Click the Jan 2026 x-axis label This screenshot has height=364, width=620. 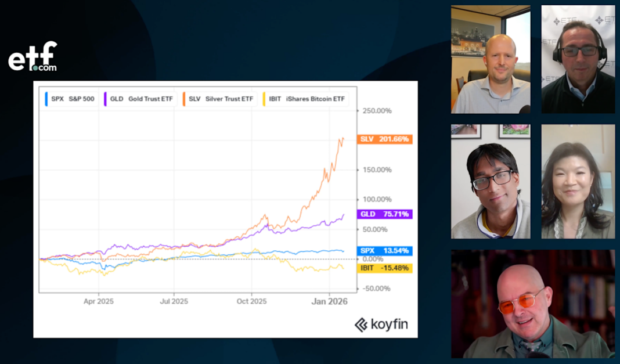tap(329, 301)
